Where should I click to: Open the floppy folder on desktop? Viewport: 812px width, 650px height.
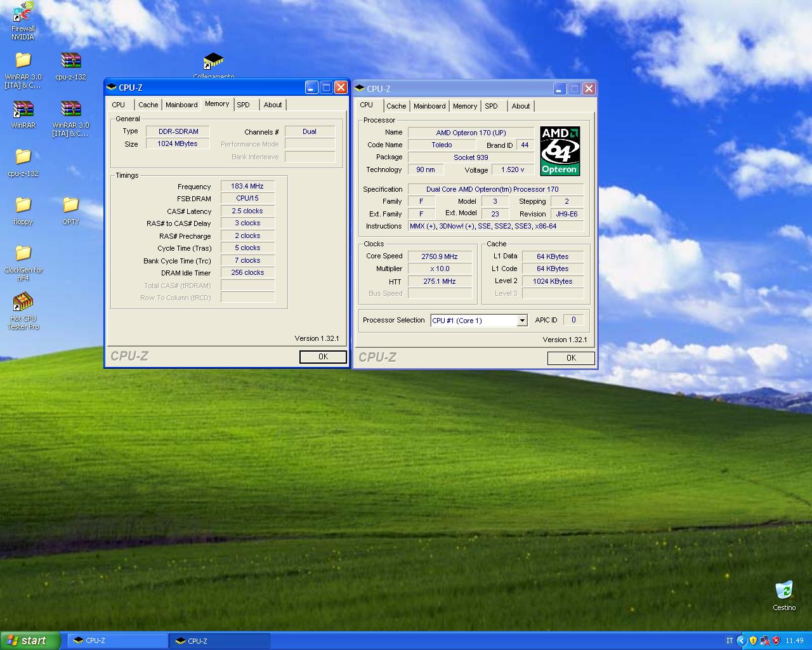pyautogui.click(x=23, y=205)
